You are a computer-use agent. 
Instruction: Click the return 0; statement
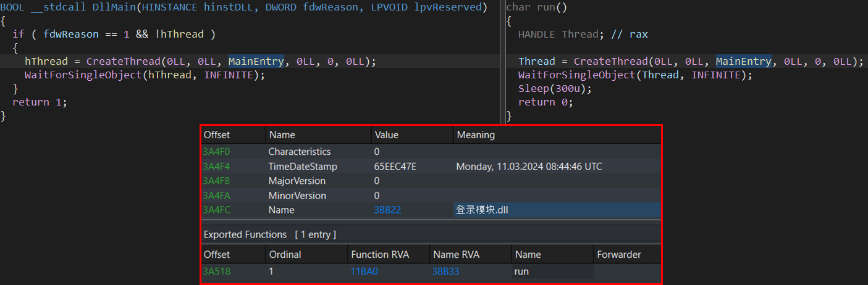tap(546, 102)
